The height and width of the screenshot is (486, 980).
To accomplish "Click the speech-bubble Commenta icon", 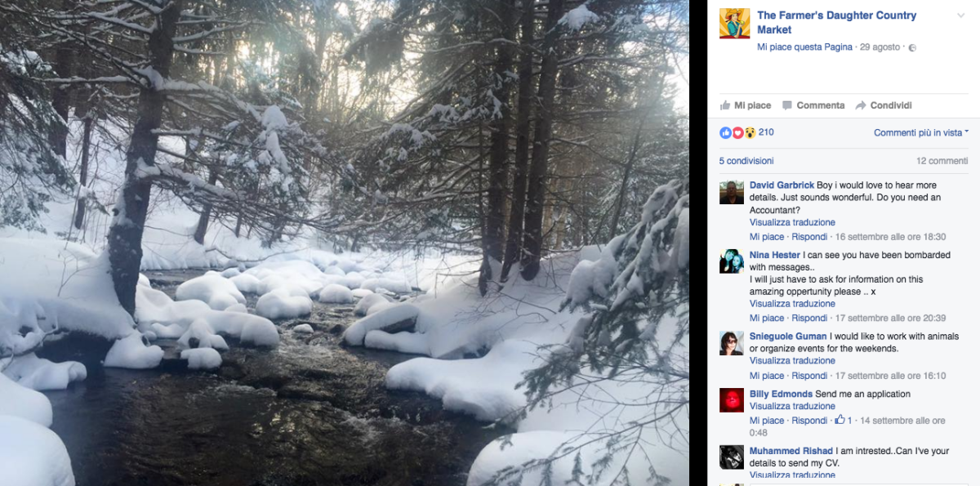I will click(788, 105).
